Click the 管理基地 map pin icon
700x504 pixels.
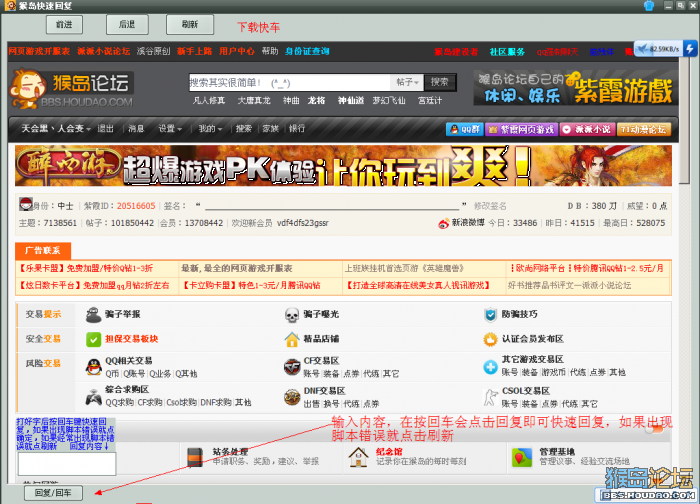(521, 458)
